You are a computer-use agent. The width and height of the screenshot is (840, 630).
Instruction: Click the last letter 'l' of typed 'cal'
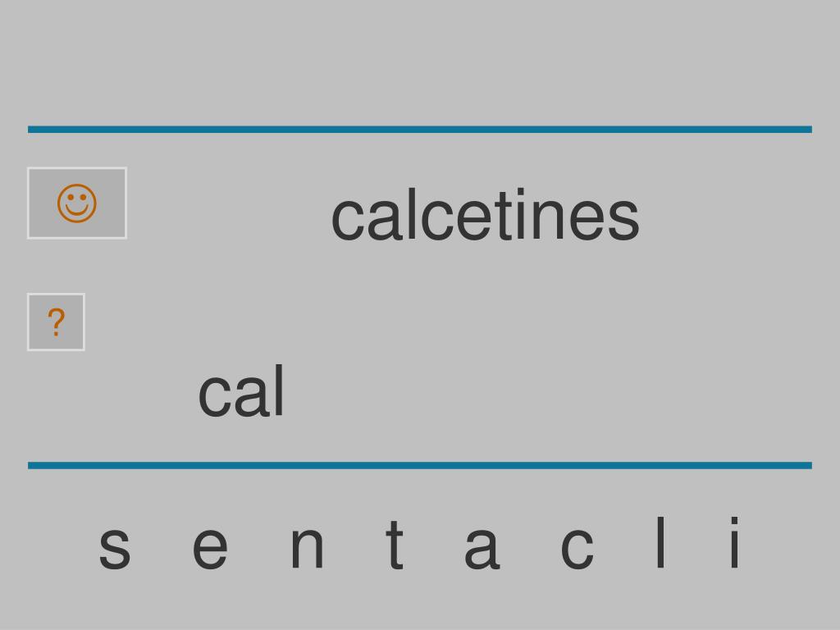(279, 390)
